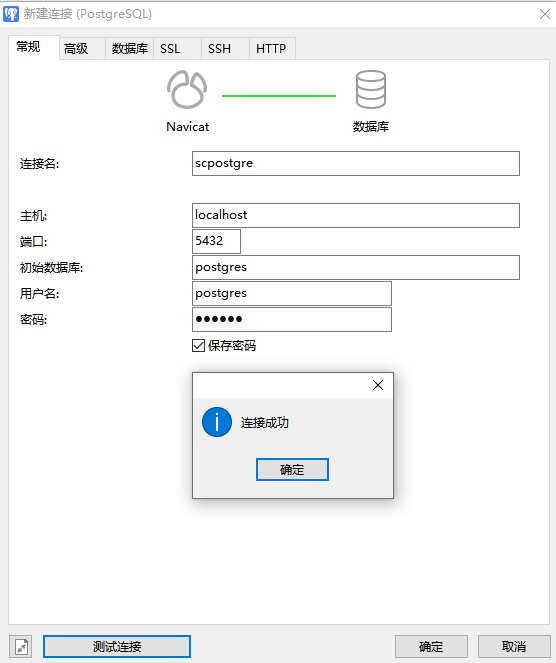Click the blue info icon in success dialog

click(x=217, y=422)
